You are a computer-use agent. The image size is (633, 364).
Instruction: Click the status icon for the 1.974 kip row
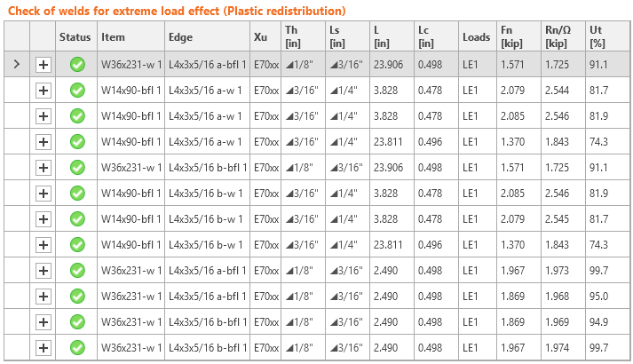(77, 347)
